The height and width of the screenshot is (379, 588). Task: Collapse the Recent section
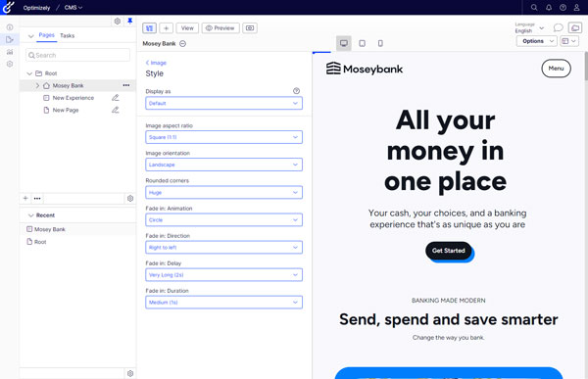[x=31, y=215]
